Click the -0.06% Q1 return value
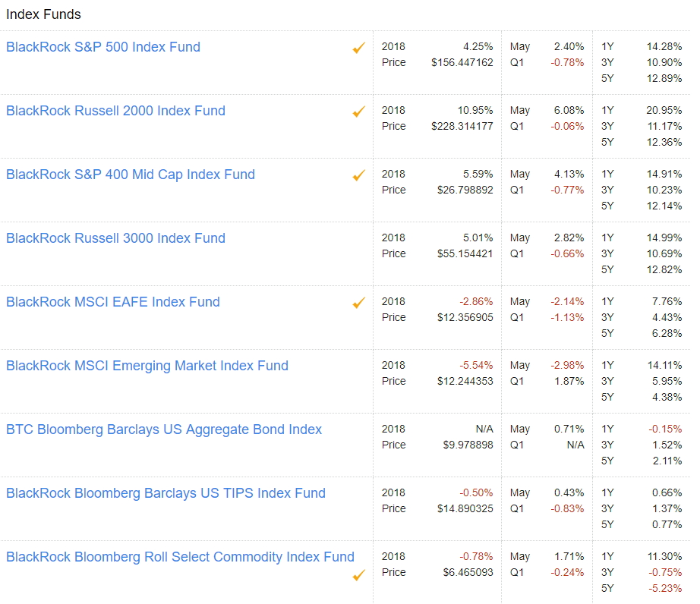The height and width of the screenshot is (604, 700). coord(567,127)
